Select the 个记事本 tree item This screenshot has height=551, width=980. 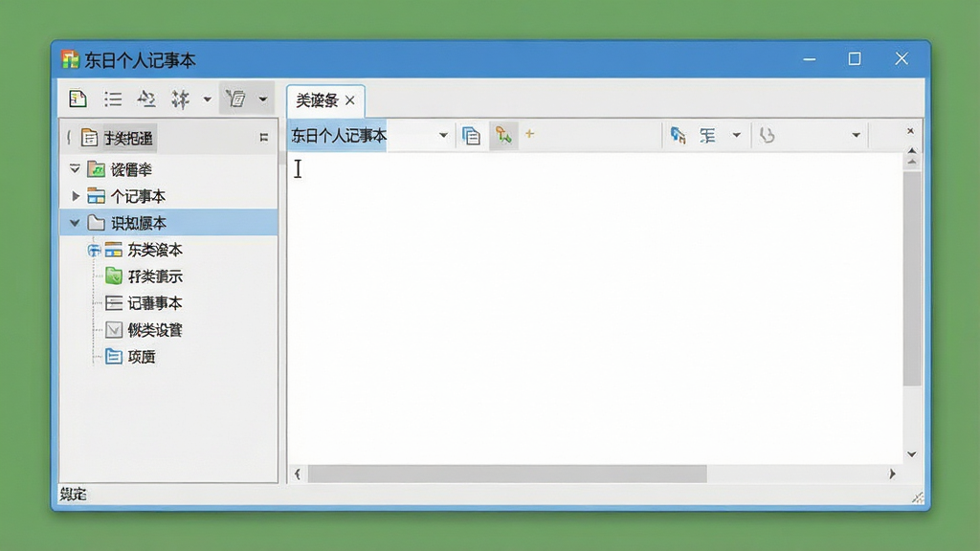click(x=138, y=196)
